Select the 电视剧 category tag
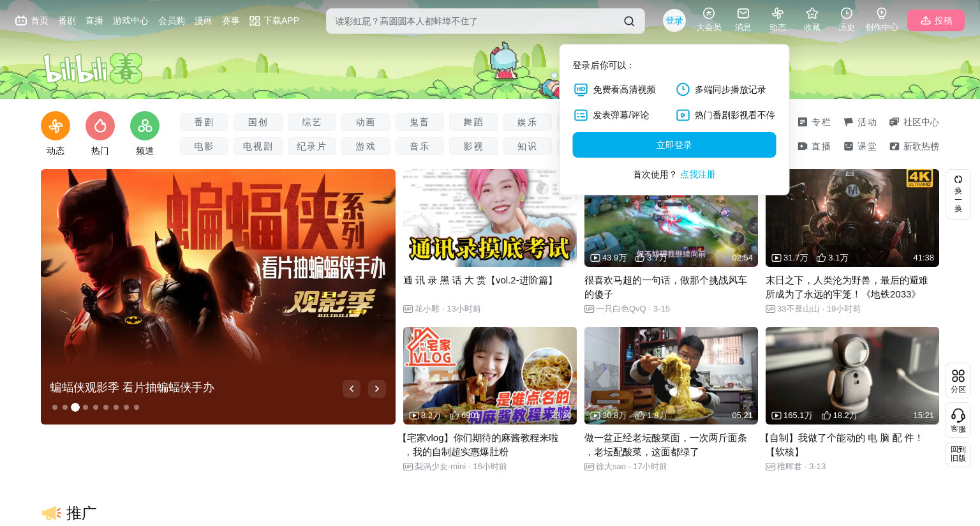This screenshot has height=526, width=980. (258, 146)
